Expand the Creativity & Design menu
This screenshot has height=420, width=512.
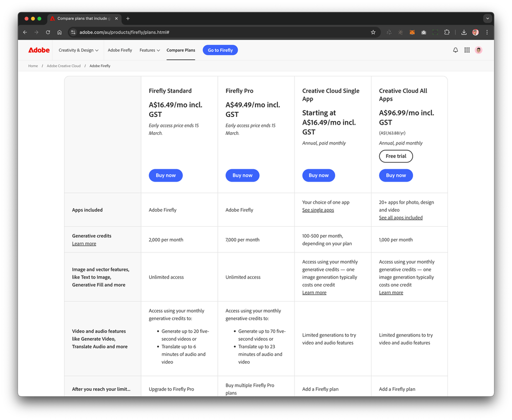[x=78, y=50]
